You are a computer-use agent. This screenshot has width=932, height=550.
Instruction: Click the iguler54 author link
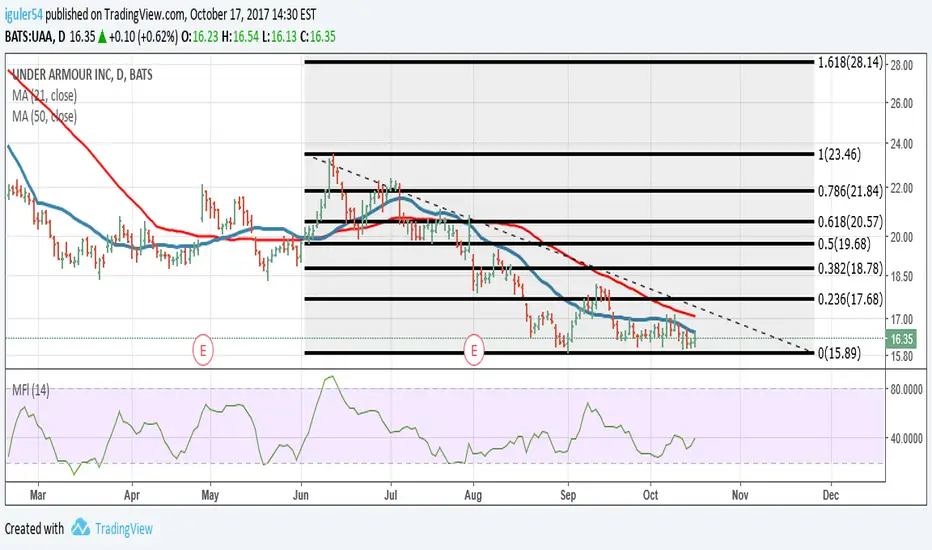(23, 14)
